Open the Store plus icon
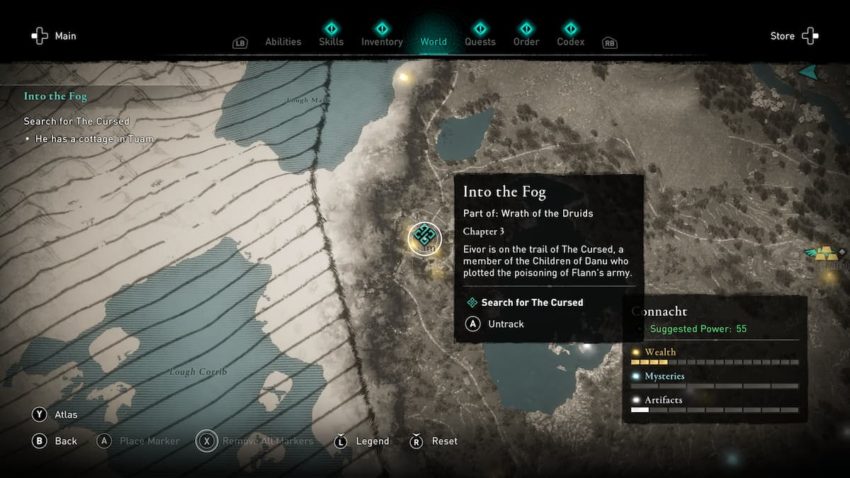This screenshot has width=850, height=478. (810, 36)
